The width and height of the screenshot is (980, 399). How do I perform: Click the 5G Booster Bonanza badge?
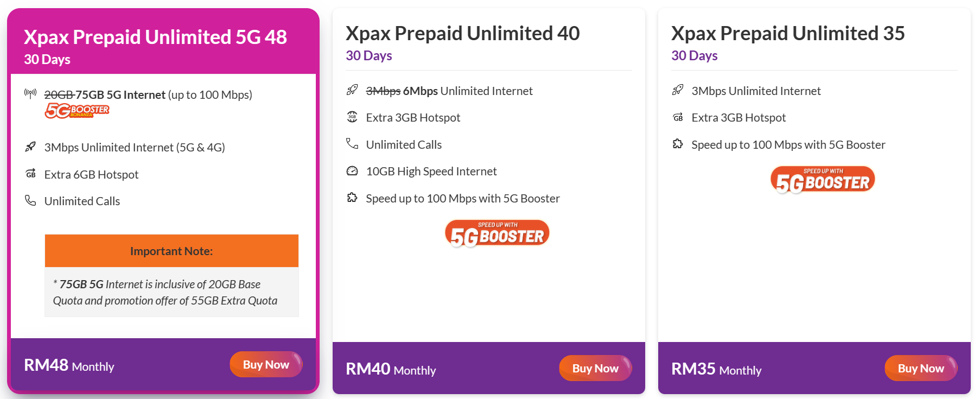click(x=77, y=111)
